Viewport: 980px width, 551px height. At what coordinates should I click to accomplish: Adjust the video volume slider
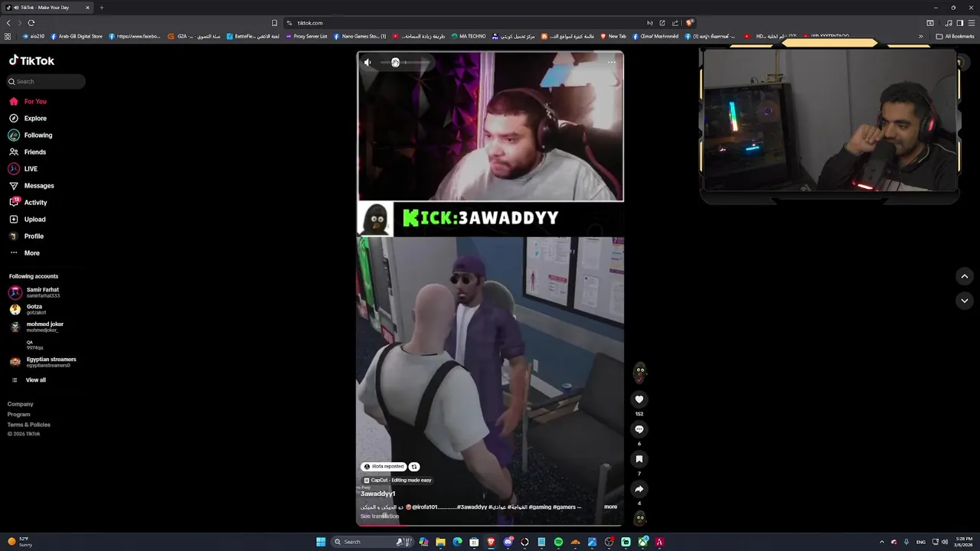coord(404,63)
